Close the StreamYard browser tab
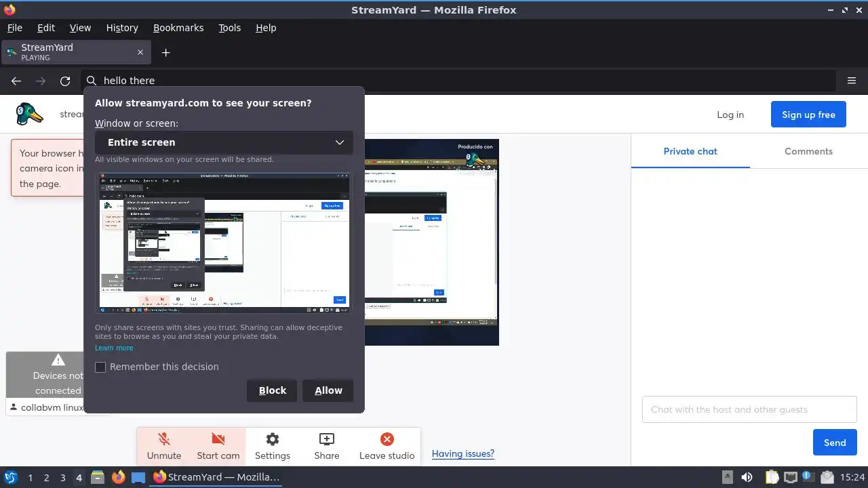Image resolution: width=868 pixels, height=488 pixels. click(x=140, y=52)
